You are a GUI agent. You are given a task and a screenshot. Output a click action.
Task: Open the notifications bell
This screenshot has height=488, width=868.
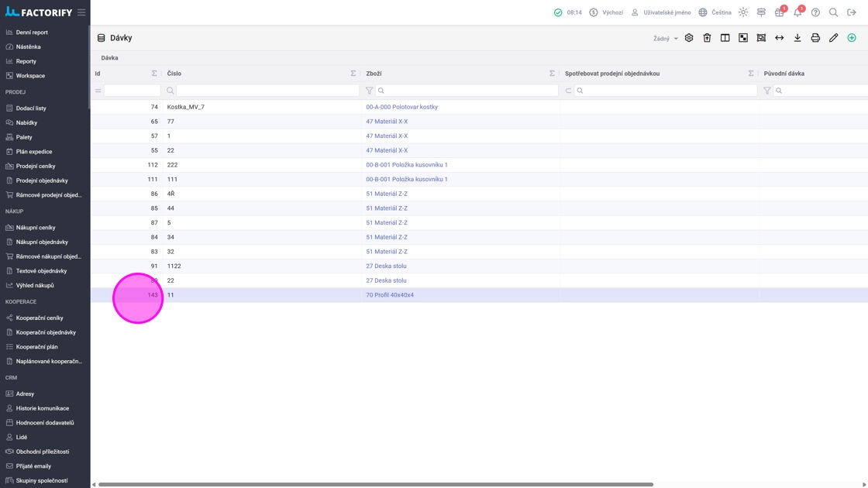coord(797,12)
